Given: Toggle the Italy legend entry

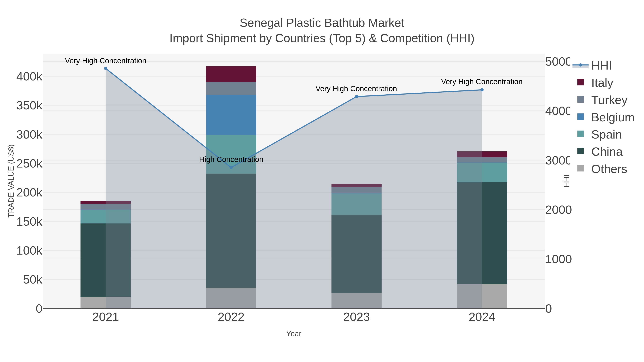Looking at the screenshot, I should coord(595,83).
